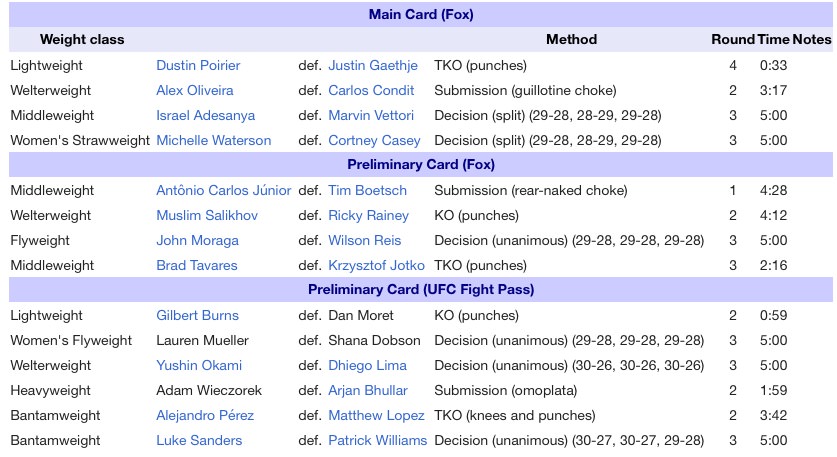Open the Luke Sanders link
Image resolution: width=837 pixels, height=457 pixels.
[199, 440]
